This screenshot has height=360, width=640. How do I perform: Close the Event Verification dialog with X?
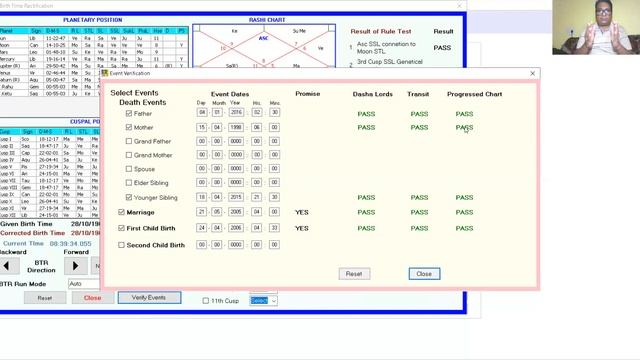click(x=532, y=73)
